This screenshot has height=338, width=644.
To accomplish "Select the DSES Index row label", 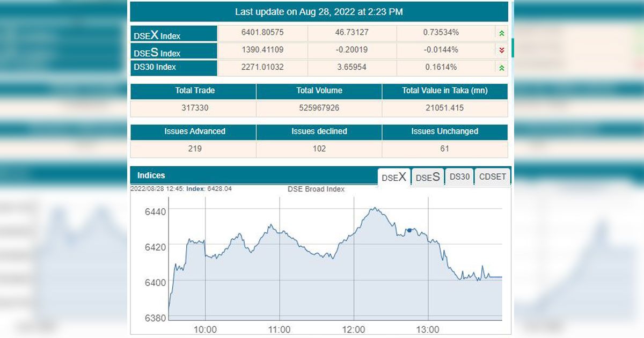I will (174, 51).
